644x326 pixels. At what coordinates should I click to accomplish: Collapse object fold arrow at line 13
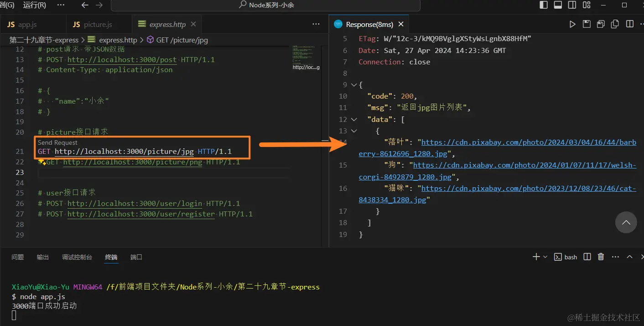click(354, 131)
